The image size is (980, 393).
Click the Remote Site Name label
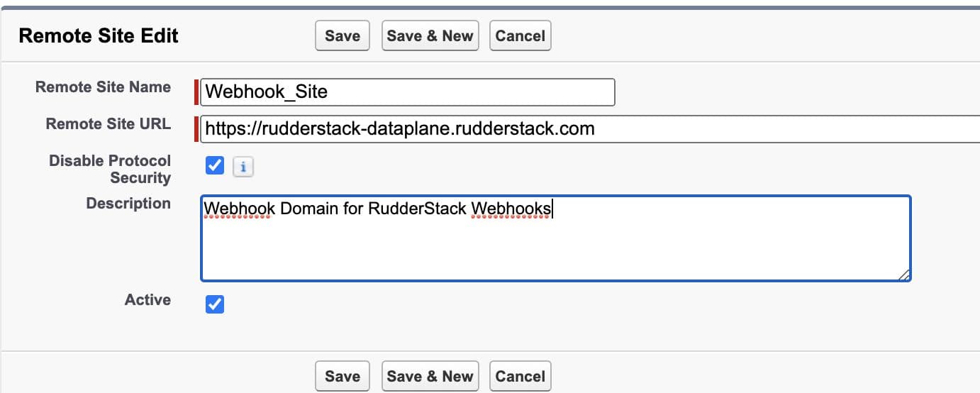click(x=103, y=87)
